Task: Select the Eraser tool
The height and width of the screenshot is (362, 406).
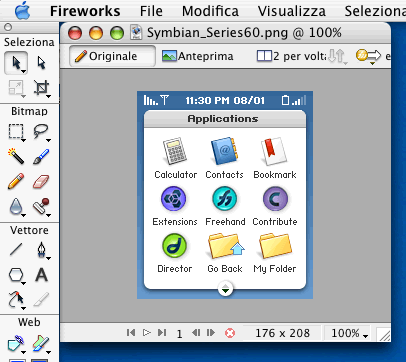Action: [x=41, y=182]
